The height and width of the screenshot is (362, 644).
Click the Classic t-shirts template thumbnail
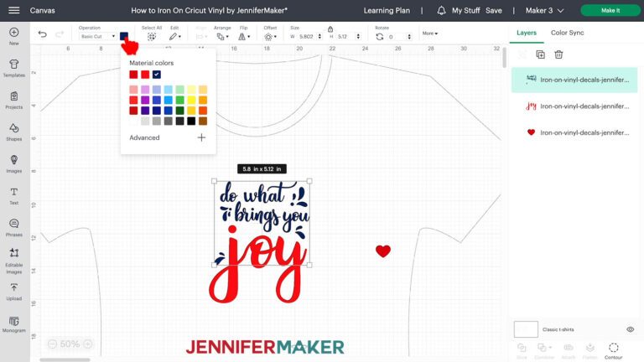pyautogui.click(x=526, y=329)
